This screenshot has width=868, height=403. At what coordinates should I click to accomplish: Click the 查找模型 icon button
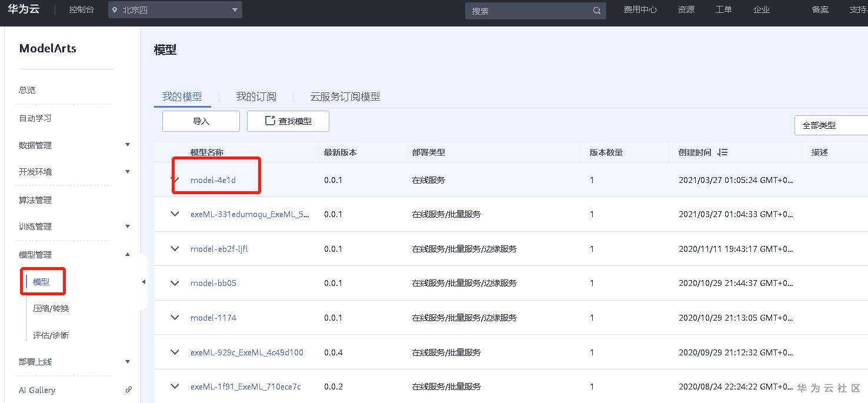click(269, 121)
